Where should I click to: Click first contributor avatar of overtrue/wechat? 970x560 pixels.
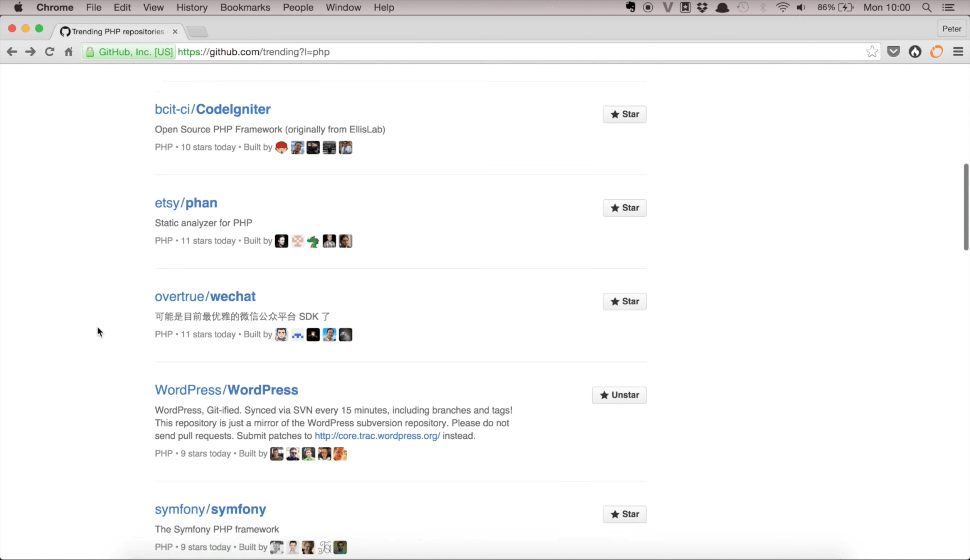pyautogui.click(x=281, y=335)
